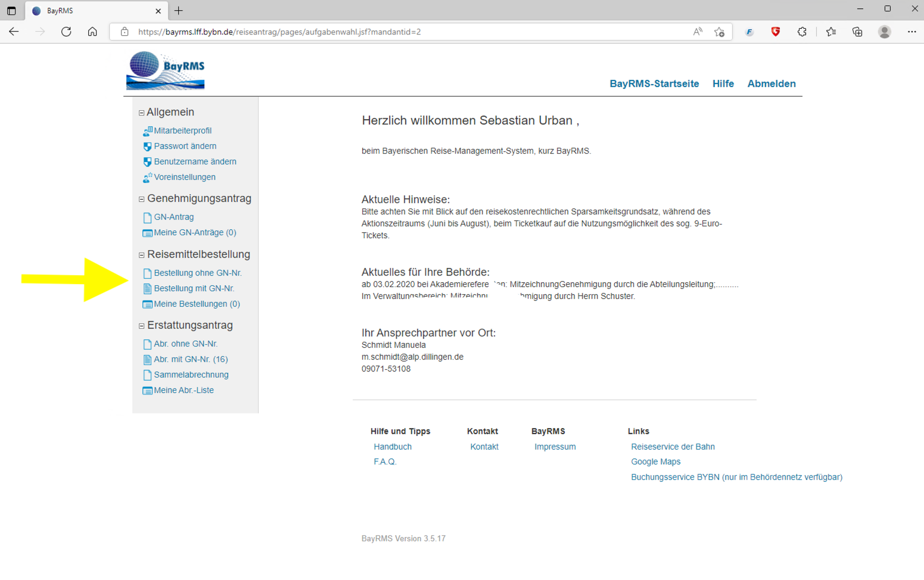The width and height of the screenshot is (924, 580).
Task: Open a new browser tab
Action: pos(179,11)
